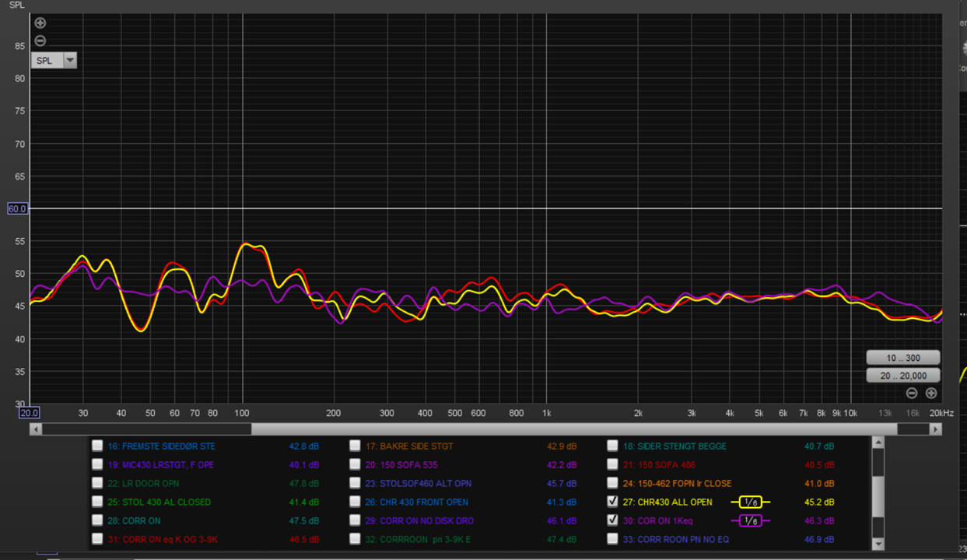
Task: Set frequency range to 10 .. 300
Action: [x=902, y=358]
